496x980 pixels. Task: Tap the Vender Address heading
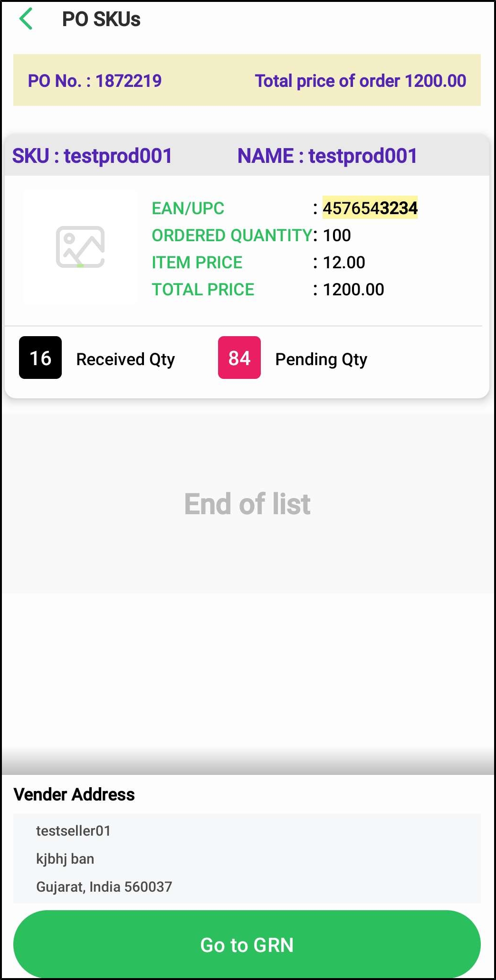[x=74, y=794]
